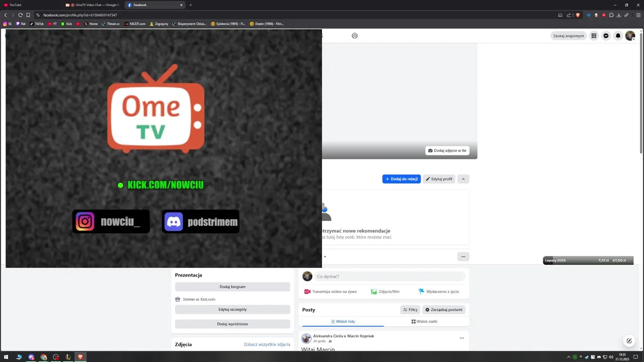Open the browser extensions puzzle icon
Screen dimensions: 644x362
click(611, 15)
